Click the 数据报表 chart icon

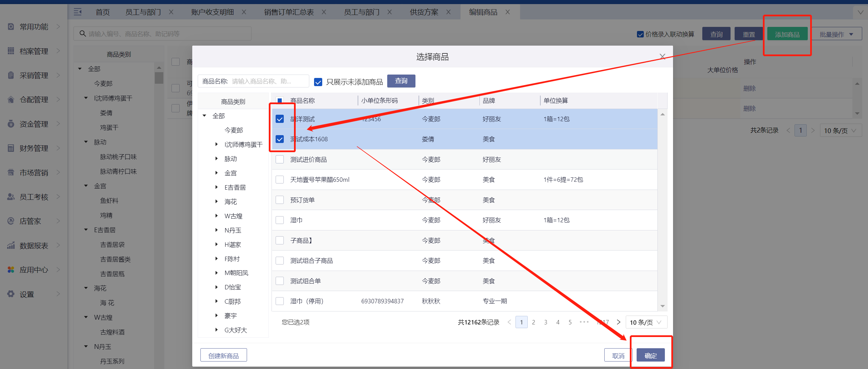click(11, 245)
